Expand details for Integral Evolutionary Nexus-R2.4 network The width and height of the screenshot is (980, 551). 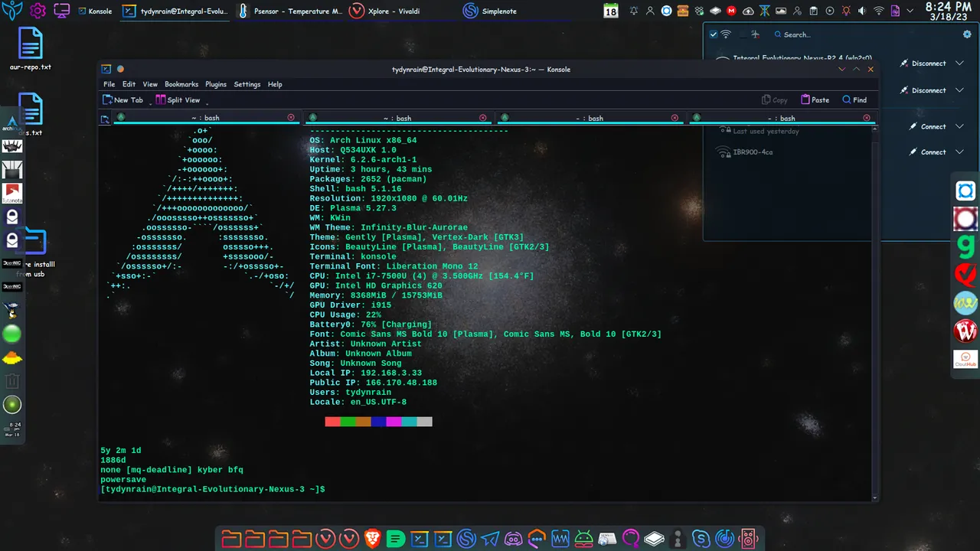(x=959, y=63)
